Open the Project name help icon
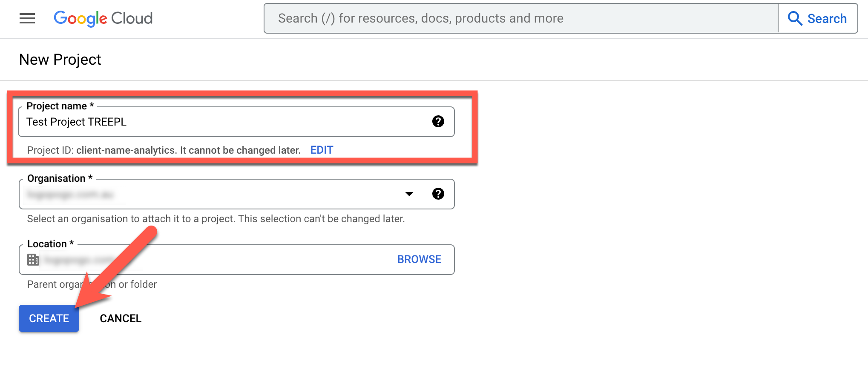The width and height of the screenshot is (868, 372). [438, 122]
